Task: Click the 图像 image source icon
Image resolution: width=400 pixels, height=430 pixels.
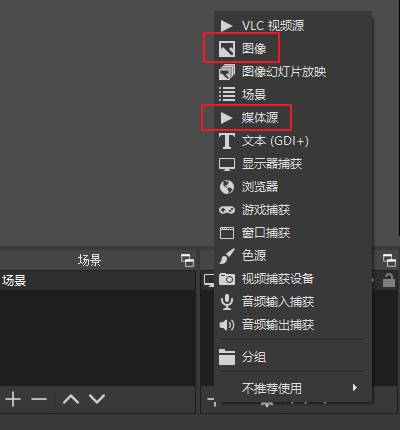Action: pos(227,49)
